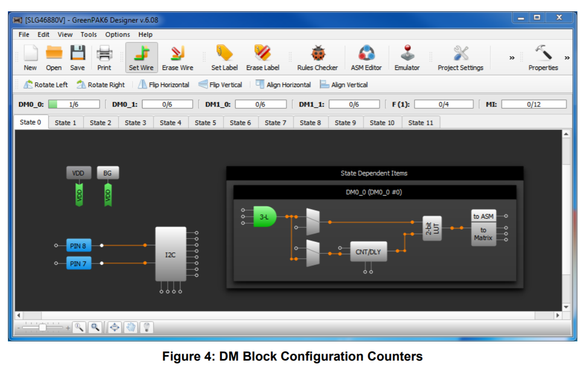Switch to the State 9 tab
The image size is (588, 368).
[346, 123]
